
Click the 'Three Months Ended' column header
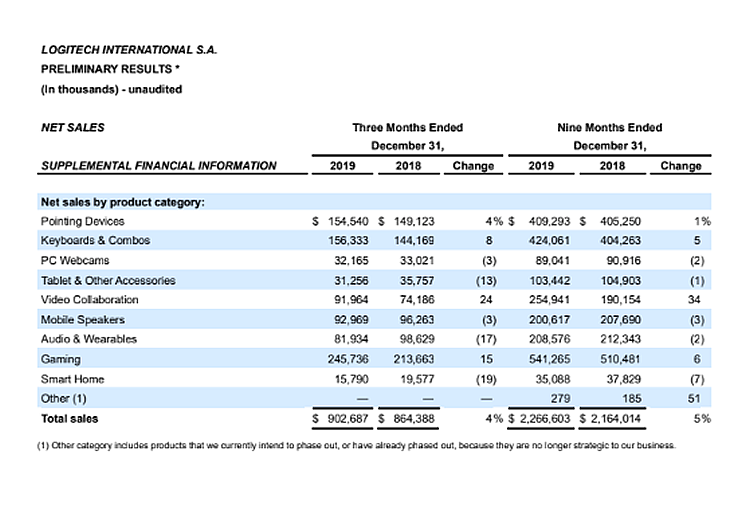coord(408,128)
